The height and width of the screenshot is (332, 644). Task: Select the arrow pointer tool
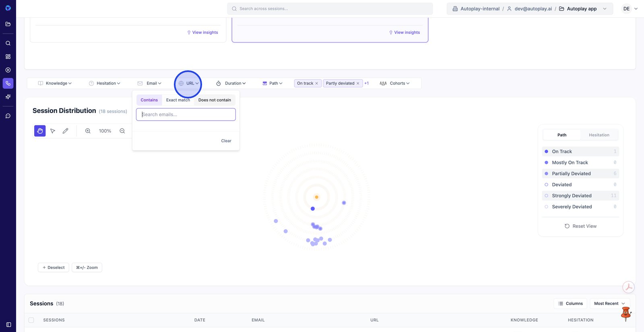53,131
